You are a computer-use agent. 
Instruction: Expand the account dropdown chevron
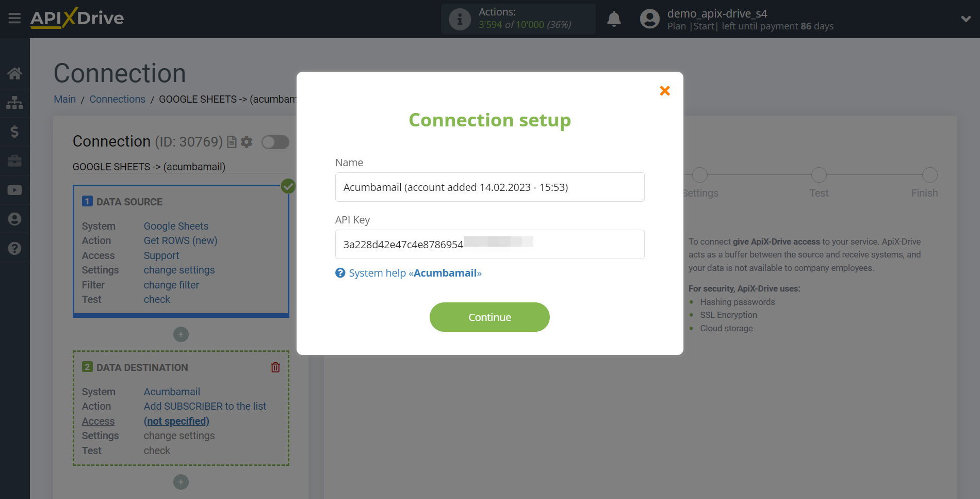(966, 19)
